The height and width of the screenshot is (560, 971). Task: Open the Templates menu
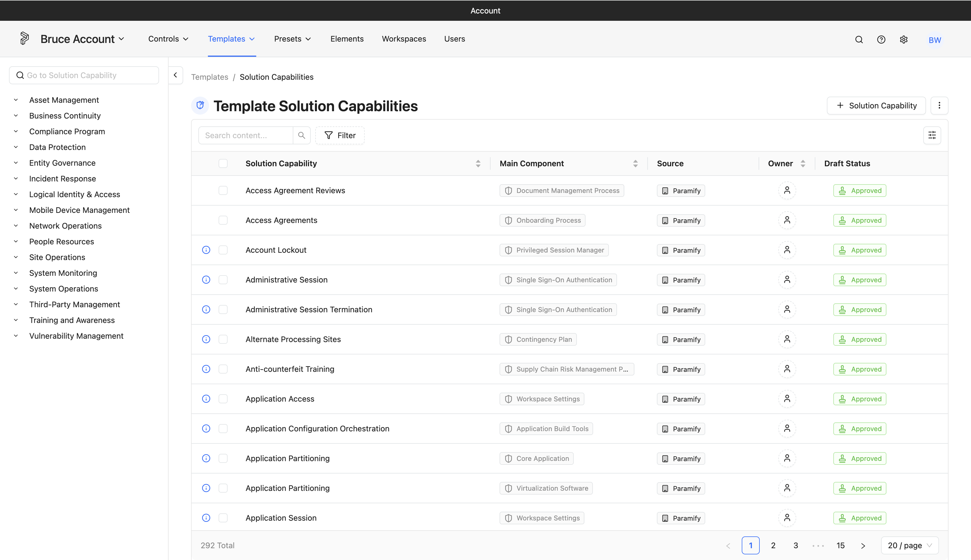point(231,39)
